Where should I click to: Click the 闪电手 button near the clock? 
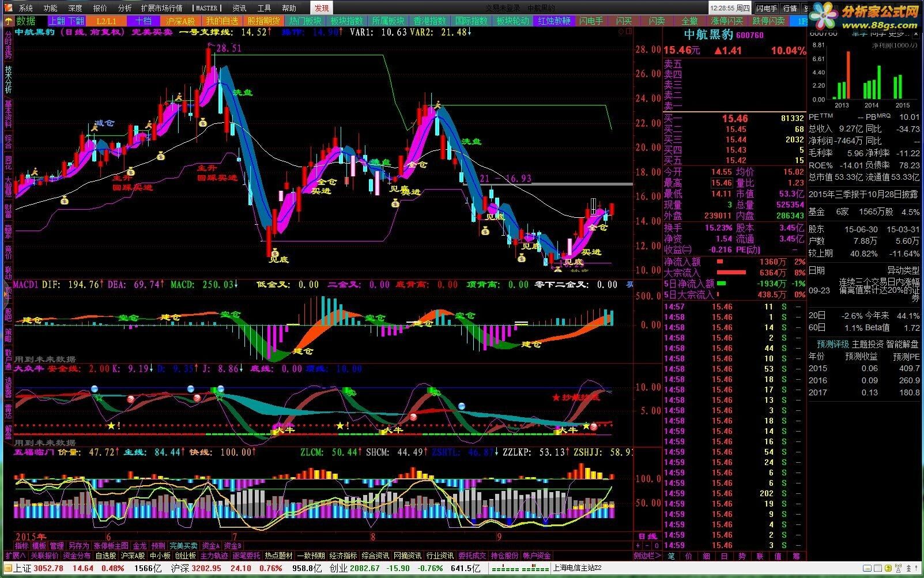click(x=767, y=8)
